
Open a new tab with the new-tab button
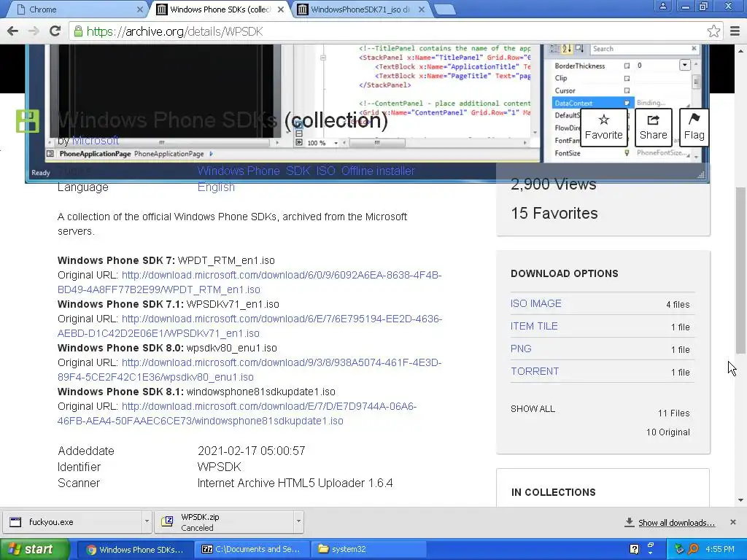(x=445, y=9)
